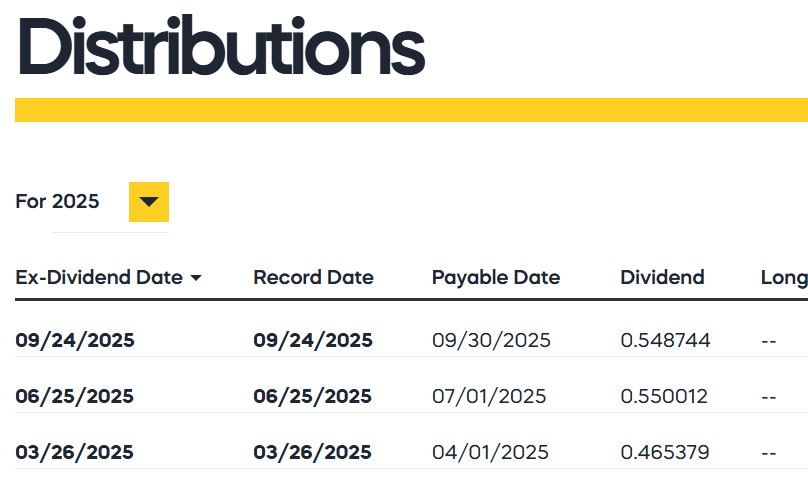The height and width of the screenshot is (495, 808).
Task: Click the partially visible Long column header
Action: click(x=784, y=278)
